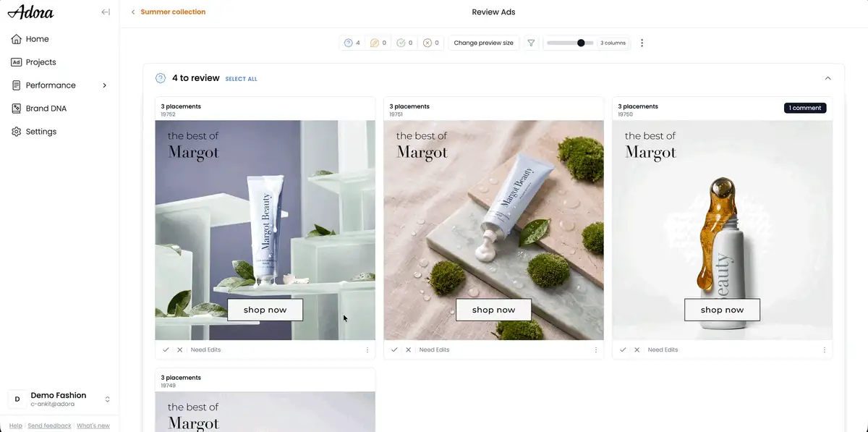Image resolution: width=868 pixels, height=432 pixels.
Task: Open the Help link
Action: 16,425
